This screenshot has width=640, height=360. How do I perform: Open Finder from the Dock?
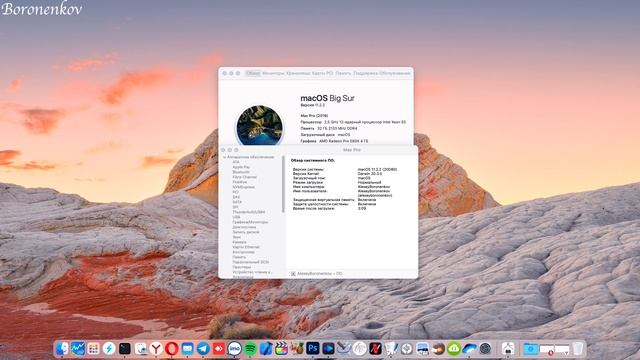(x=62, y=348)
